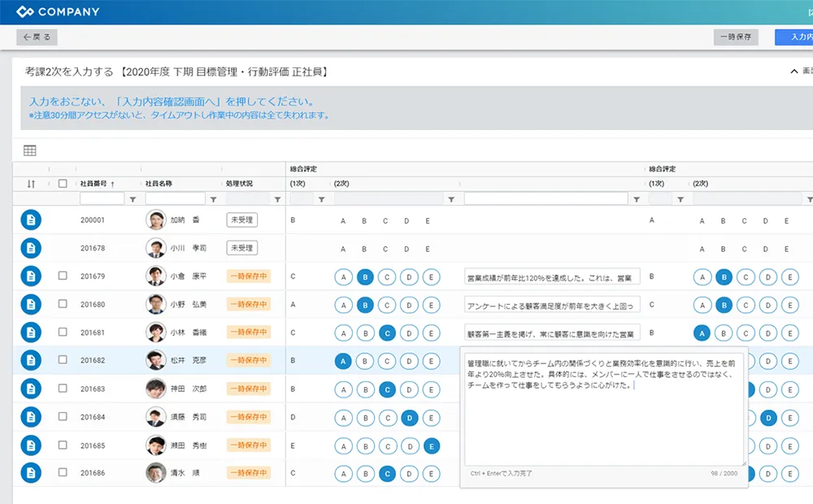The height and width of the screenshot is (504, 813).
Task: Click the COMPANY logo
Action: (59, 11)
